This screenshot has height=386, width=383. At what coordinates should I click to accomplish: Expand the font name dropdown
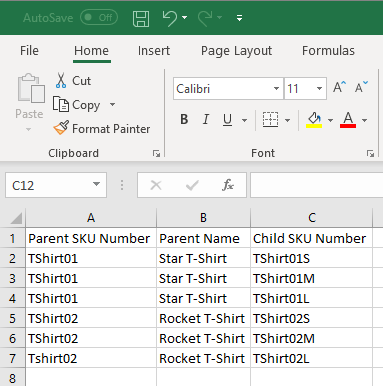pos(276,89)
